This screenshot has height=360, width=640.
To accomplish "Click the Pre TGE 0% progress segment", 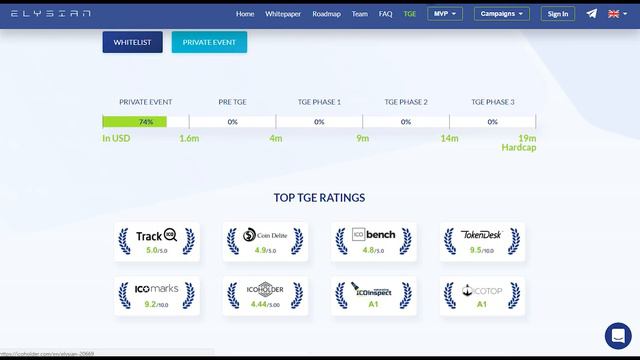I will [232, 122].
